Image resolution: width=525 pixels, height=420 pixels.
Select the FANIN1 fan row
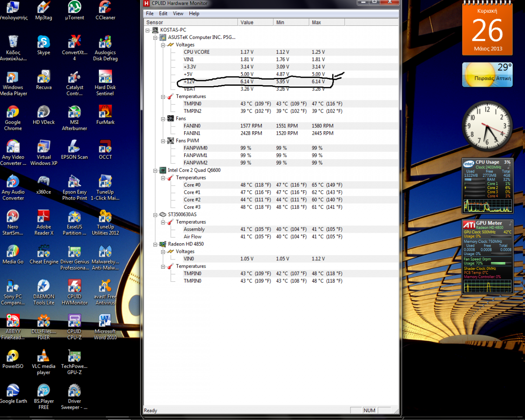(271, 133)
